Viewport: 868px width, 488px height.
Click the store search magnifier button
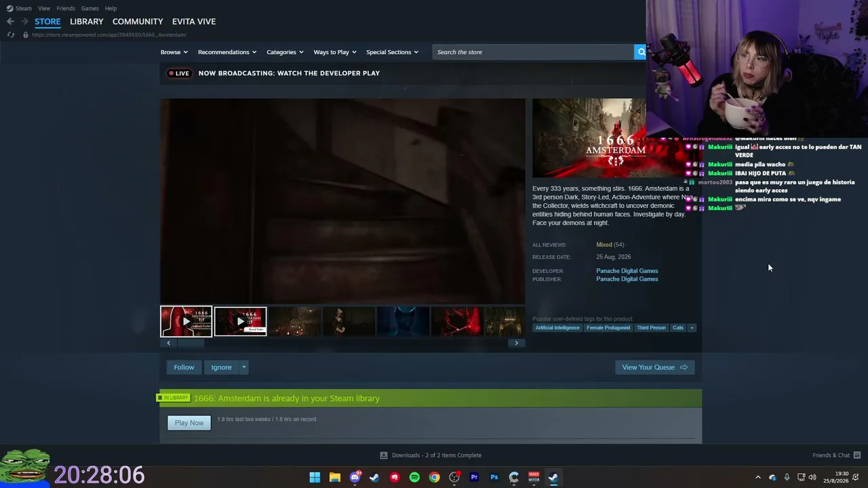point(641,52)
